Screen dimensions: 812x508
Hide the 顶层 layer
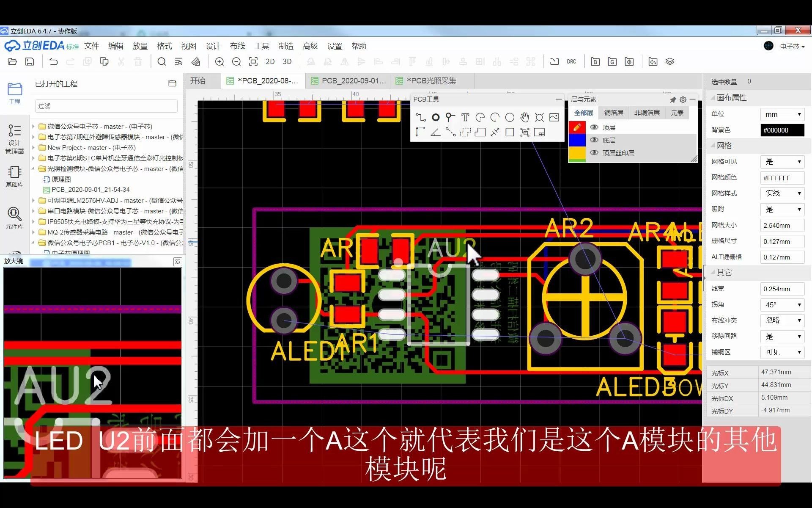pos(594,127)
